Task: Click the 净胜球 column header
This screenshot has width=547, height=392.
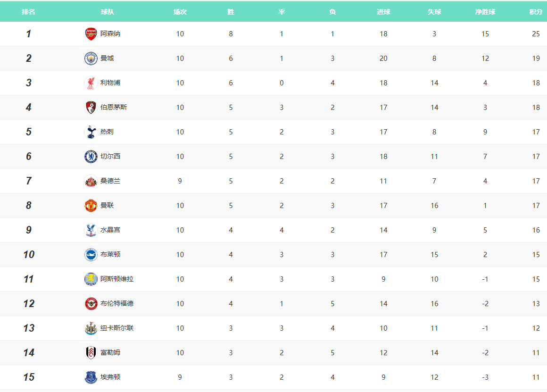Action: click(x=485, y=12)
